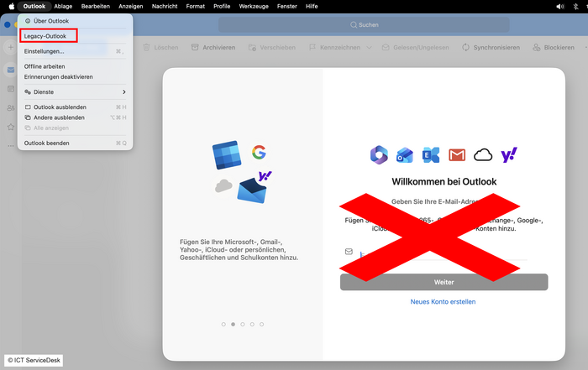Select the second onboarding page dot
The width and height of the screenshot is (588, 370).
[234, 325]
